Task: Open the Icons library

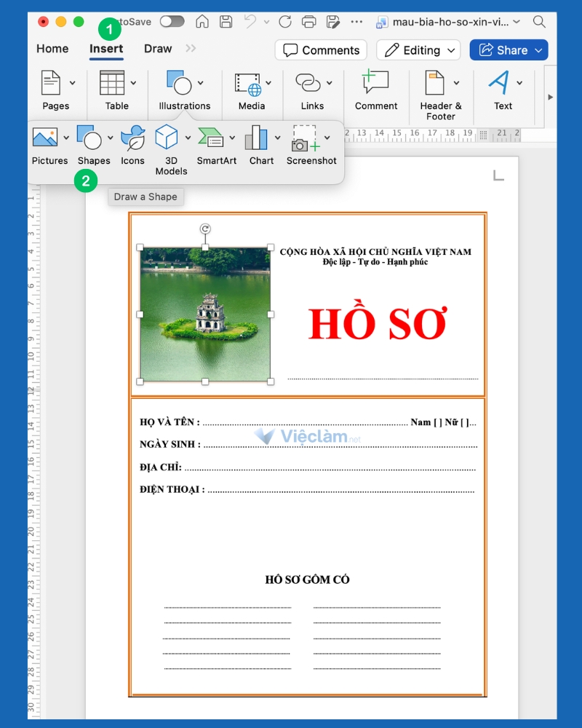Action: [132, 138]
